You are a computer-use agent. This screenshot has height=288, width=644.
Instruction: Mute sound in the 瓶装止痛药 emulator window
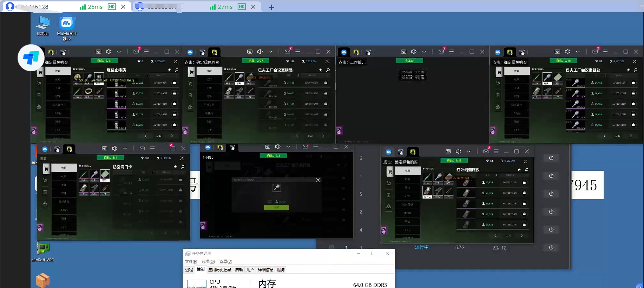point(109,52)
